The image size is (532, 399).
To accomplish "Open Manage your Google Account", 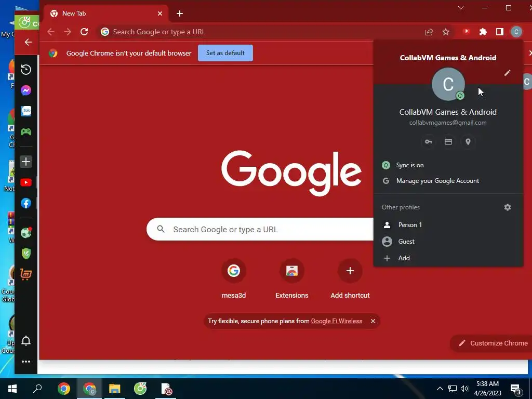I will pyautogui.click(x=448, y=181).
